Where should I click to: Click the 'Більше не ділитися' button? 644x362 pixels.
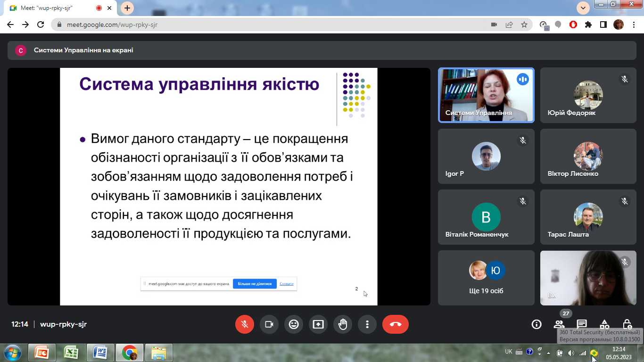click(x=255, y=284)
